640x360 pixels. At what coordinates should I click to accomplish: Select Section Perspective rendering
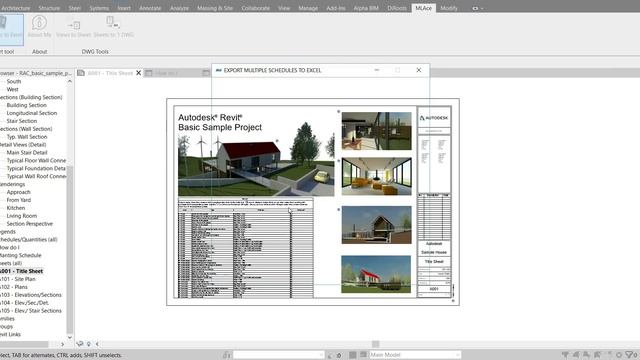pos(30,224)
